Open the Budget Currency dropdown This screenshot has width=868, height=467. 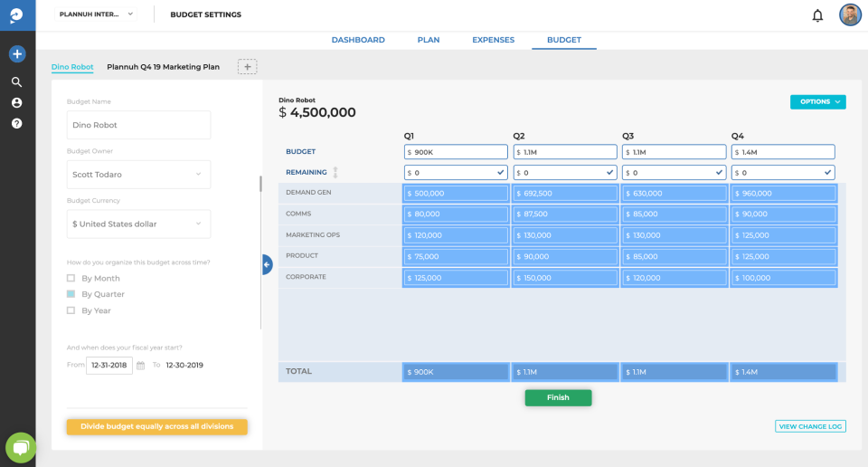click(138, 224)
